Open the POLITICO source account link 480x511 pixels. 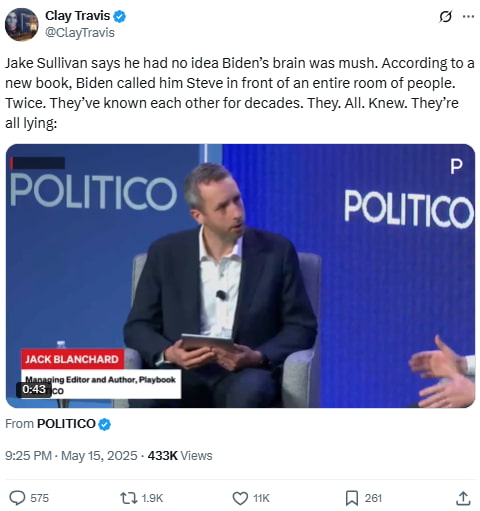point(66,424)
